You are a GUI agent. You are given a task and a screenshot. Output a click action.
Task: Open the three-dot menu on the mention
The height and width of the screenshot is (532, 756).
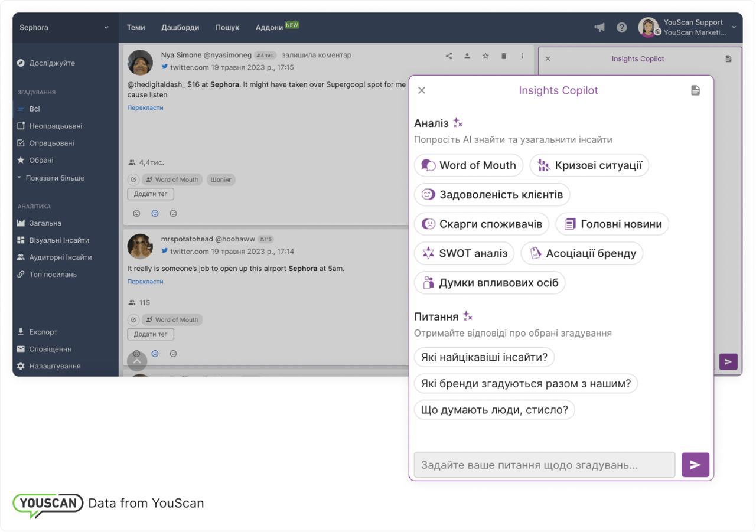point(522,56)
